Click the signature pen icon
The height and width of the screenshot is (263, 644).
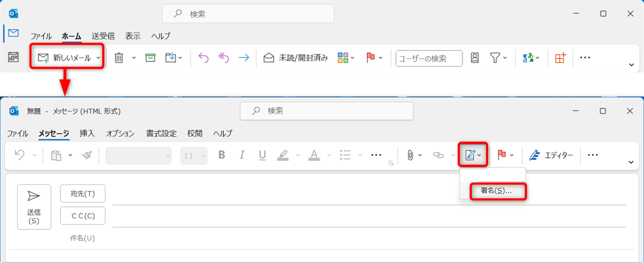pos(470,155)
